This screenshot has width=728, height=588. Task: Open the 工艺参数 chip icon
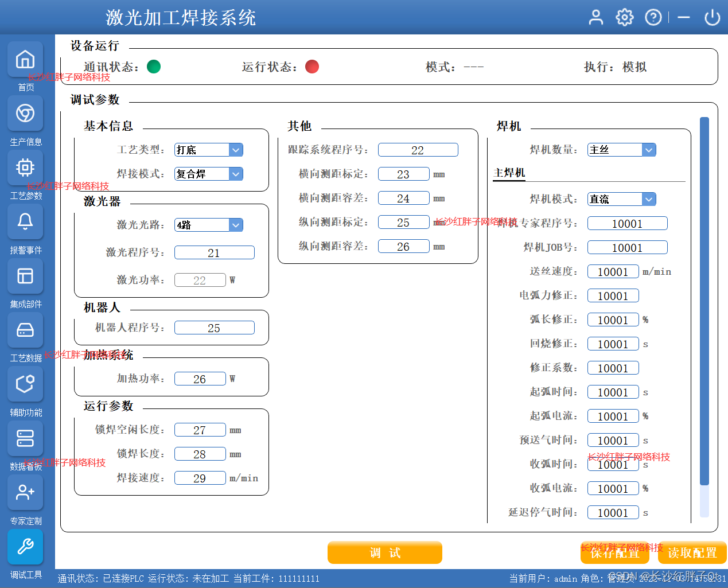tap(25, 168)
